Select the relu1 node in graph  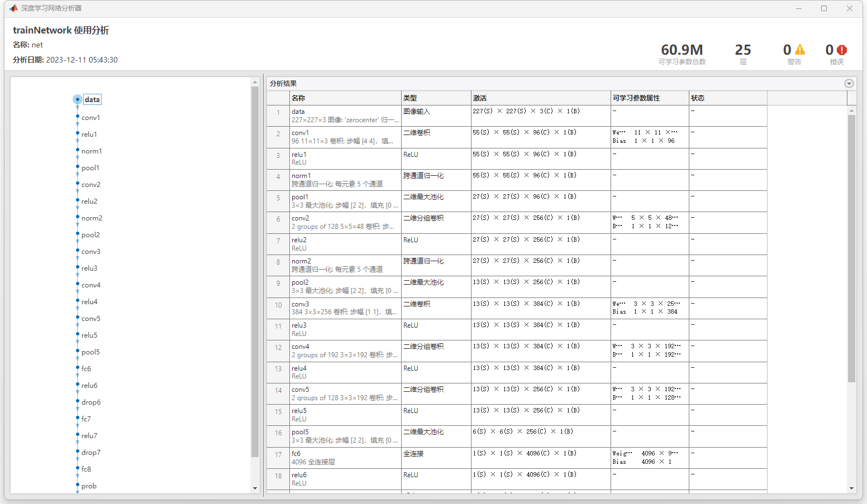pyautogui.click(x=89, y=135)
